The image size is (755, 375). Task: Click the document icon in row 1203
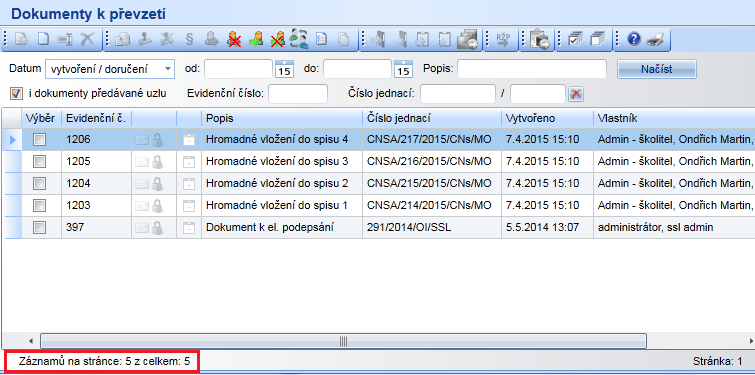coord(189,206)
